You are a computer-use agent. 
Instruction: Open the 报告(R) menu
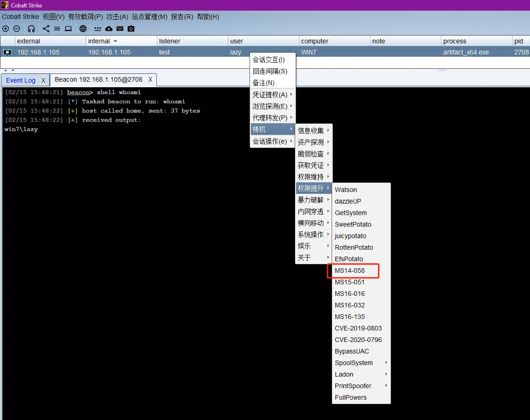(182, 17)
